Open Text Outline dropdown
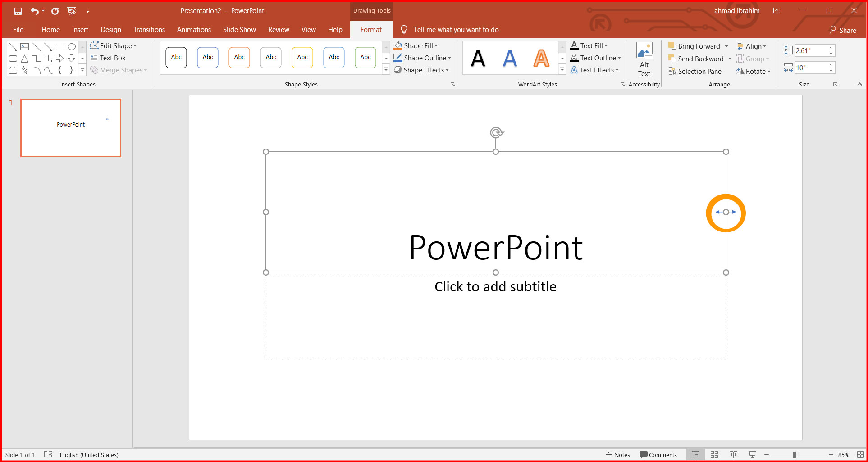The image size is (868, 462). click(x=595, y=58)
